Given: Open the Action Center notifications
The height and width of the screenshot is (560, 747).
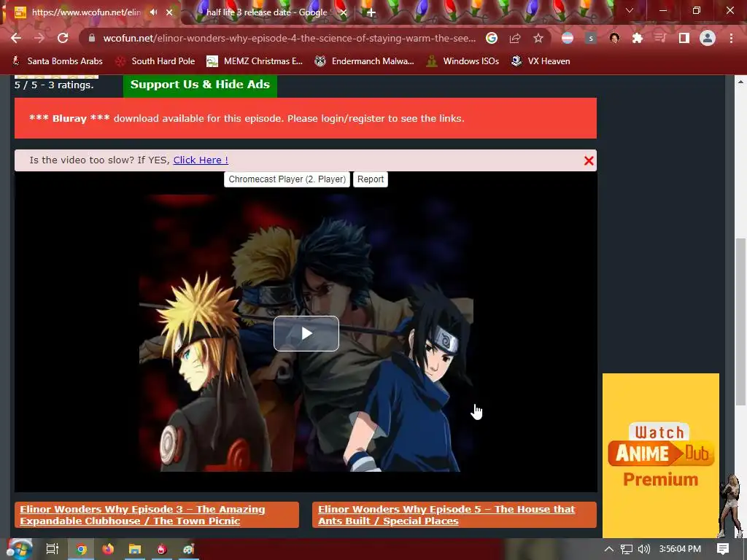Looking at the screenshot, I should (723, 549).
